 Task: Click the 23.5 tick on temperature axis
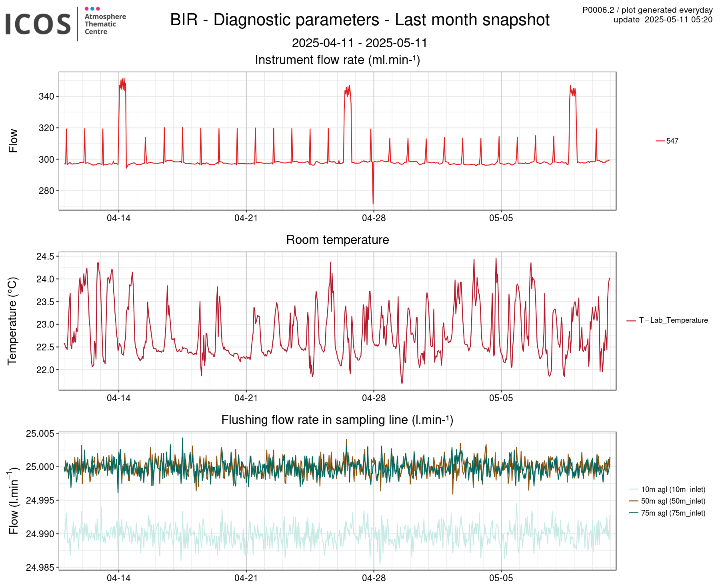click(45, 302)
